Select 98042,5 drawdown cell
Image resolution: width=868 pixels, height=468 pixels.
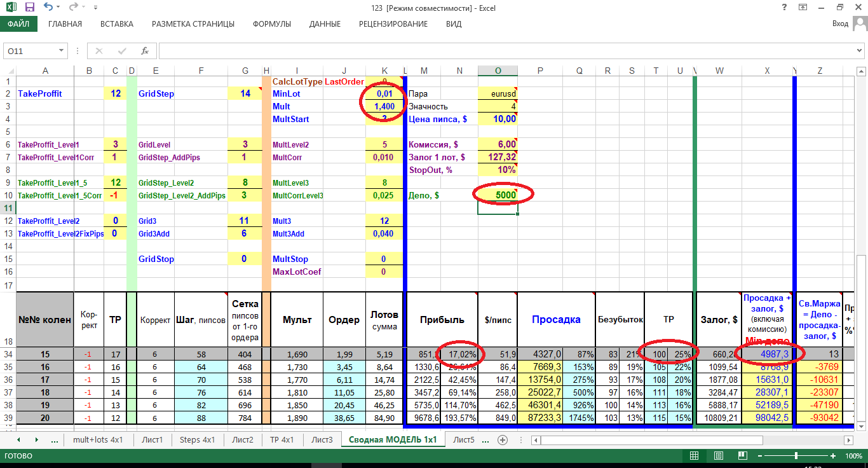click(x=767, y=418)
